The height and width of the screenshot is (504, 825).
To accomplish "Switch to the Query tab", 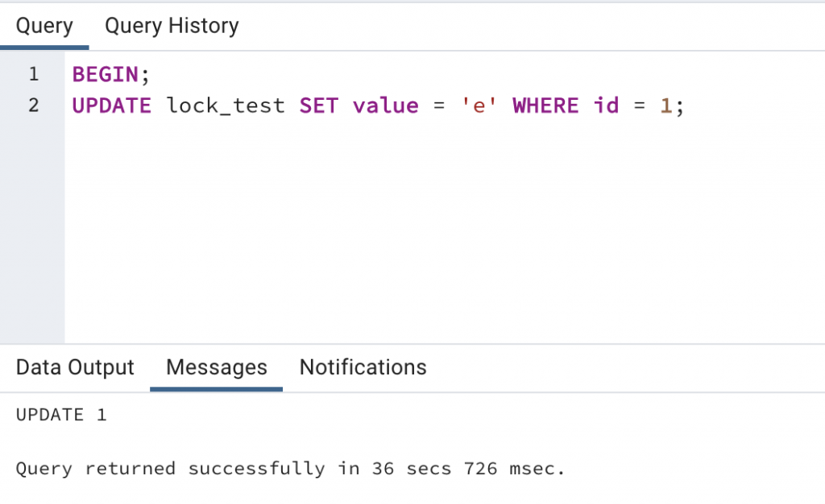I will coord(44,26).
